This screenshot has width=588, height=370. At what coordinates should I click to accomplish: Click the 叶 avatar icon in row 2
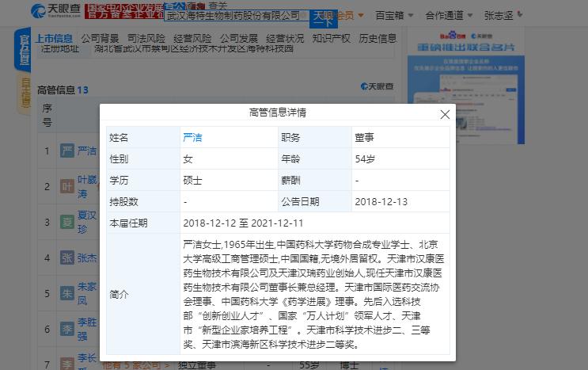[x=67, y=186]
